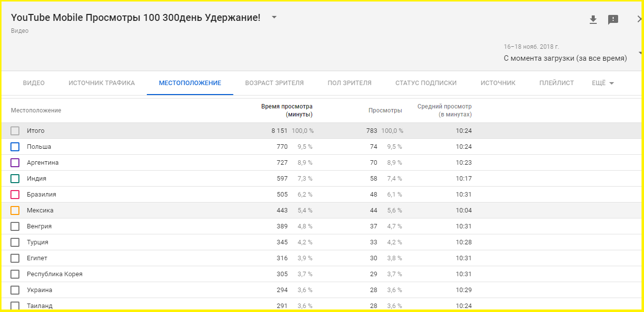The width and height of the screenshot is (644, 312).
Task: Sort by Просмотры column header
Action: point(385,110)
